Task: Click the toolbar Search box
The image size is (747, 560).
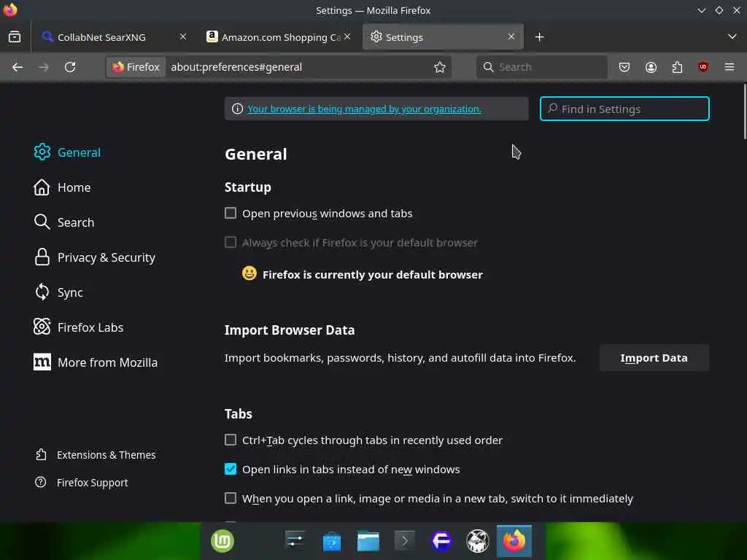Action: (542, 67)
